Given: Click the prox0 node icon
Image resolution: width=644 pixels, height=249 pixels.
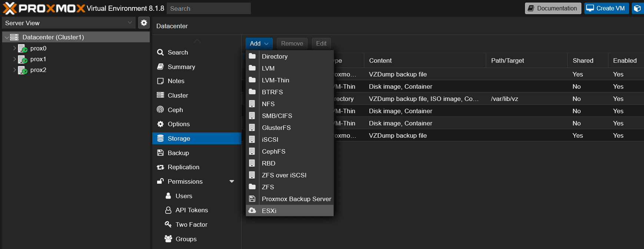Looking at the screenshot, I should pos(23,48).
